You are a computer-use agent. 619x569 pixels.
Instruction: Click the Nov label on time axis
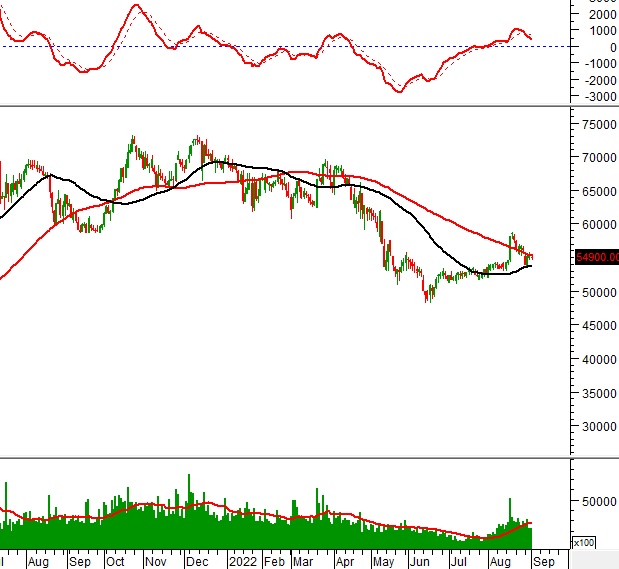click(156, 561)
